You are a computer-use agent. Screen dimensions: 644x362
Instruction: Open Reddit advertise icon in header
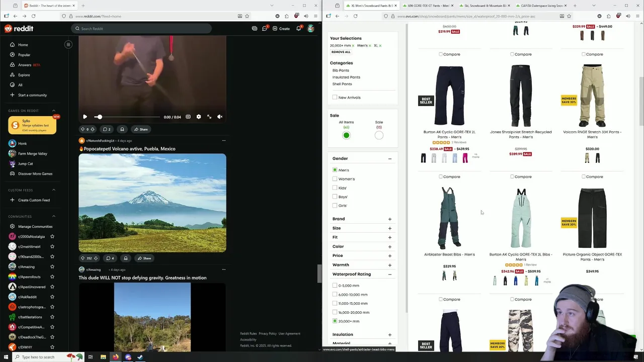(255, 29)
